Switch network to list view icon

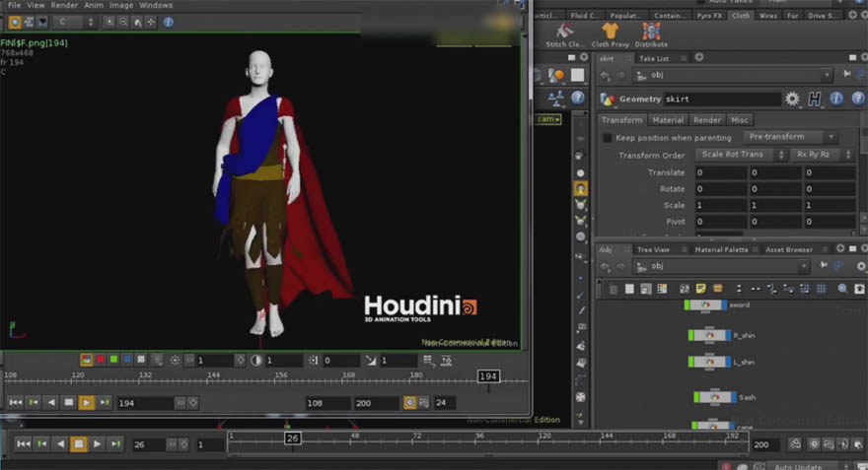point(629,289)
